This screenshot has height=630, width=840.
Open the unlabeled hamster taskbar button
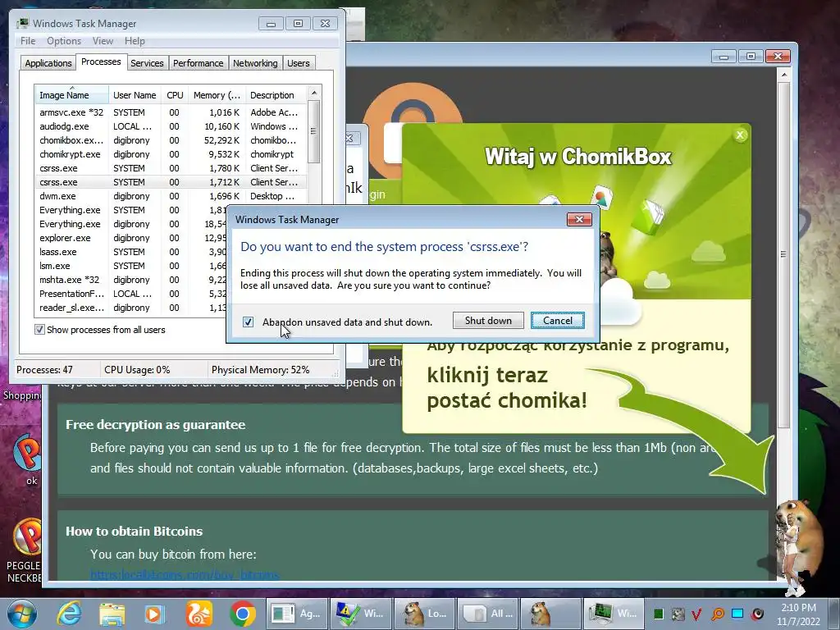[x=550, y=614]
